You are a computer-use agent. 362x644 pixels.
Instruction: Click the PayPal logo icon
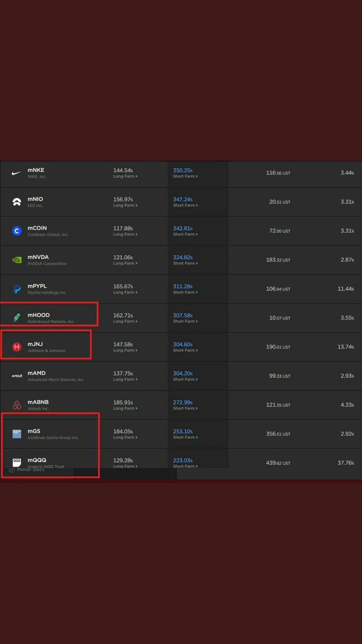(17, 289)
